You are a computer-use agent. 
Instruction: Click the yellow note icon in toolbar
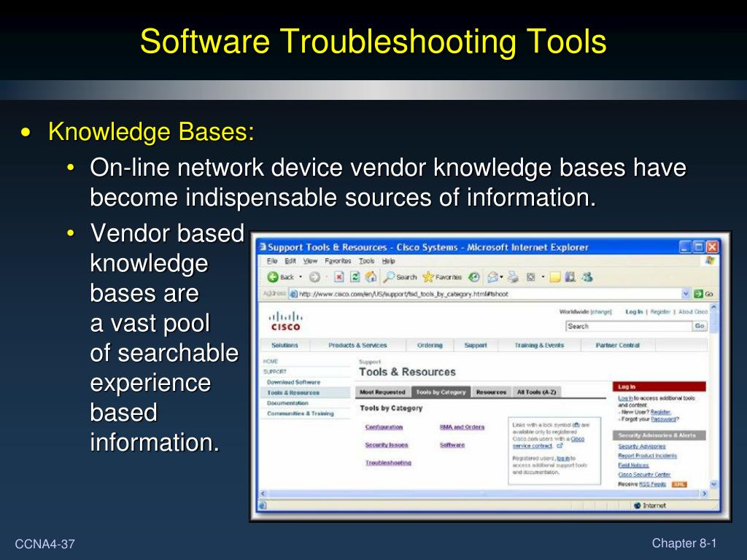coord(554,277)
